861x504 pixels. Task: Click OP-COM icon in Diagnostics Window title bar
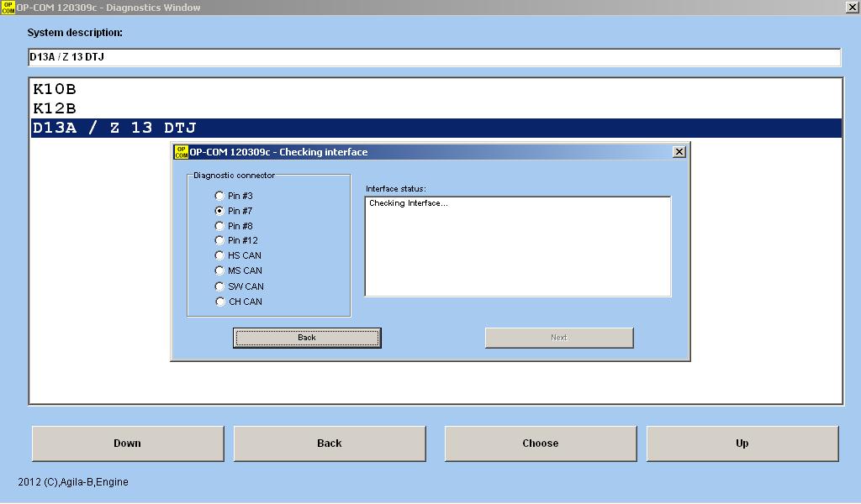coord(8,7)
